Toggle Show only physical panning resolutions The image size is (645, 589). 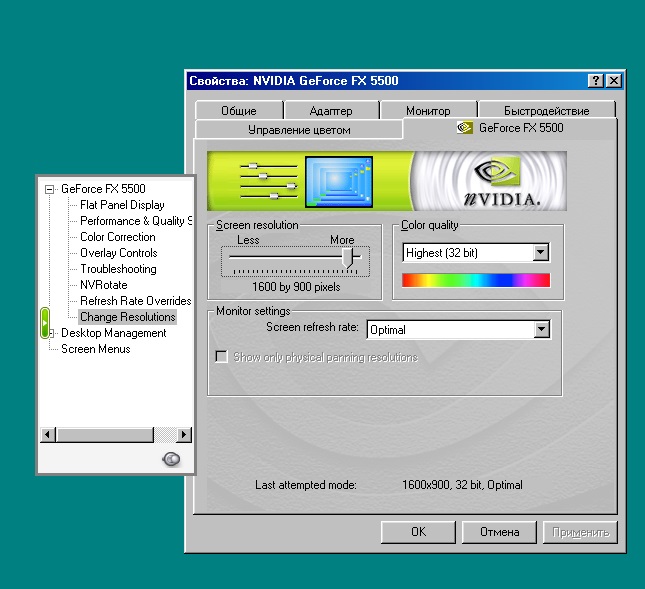point(221,357)
